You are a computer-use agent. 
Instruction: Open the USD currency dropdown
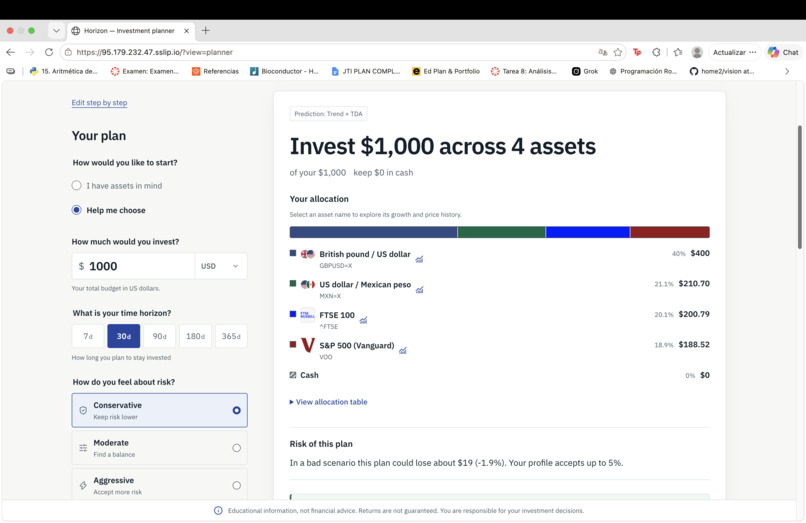click(x=221, y=266)
